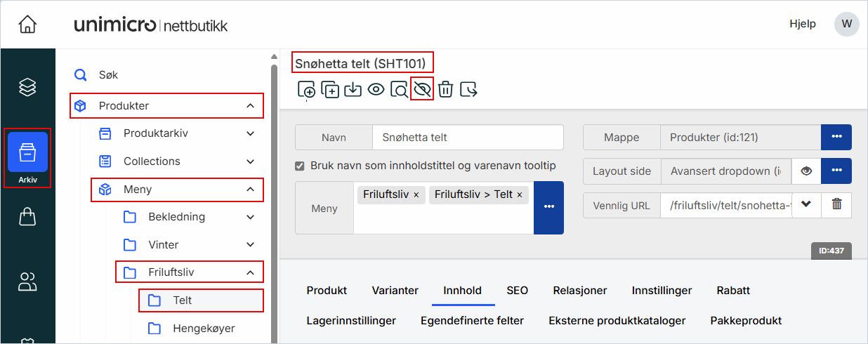Click the Navn input field

click(467, 138)
